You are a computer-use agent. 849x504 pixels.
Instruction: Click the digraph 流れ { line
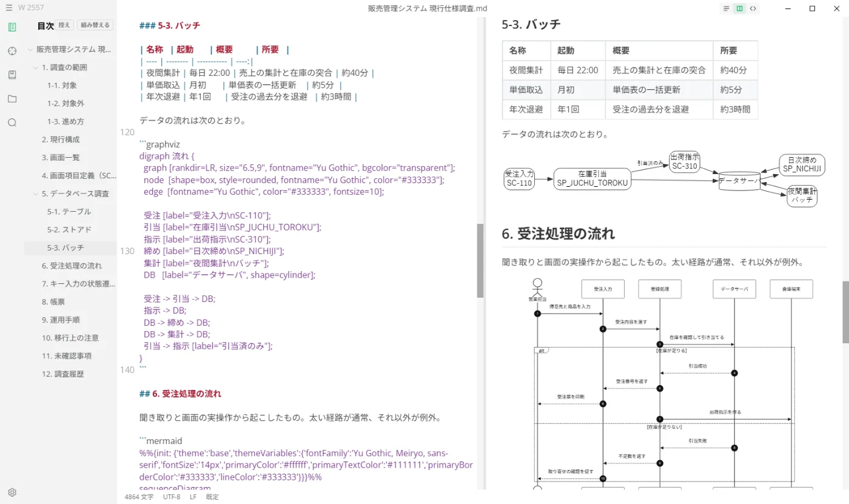[167, 156]
